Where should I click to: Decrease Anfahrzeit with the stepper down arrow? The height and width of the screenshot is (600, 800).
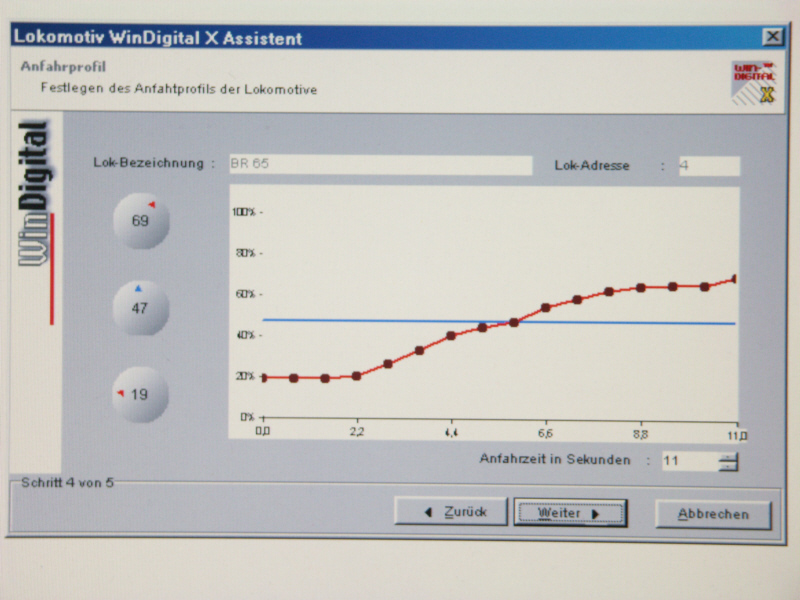click(x=728, y=466)
